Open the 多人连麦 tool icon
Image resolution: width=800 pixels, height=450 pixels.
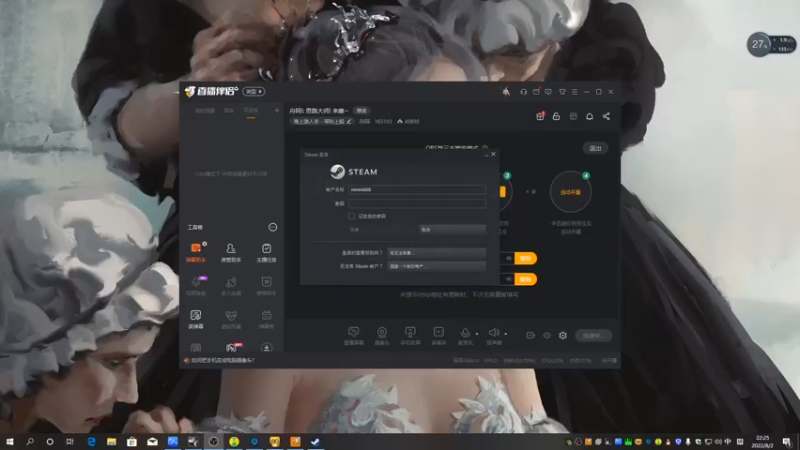pos(231,285)
